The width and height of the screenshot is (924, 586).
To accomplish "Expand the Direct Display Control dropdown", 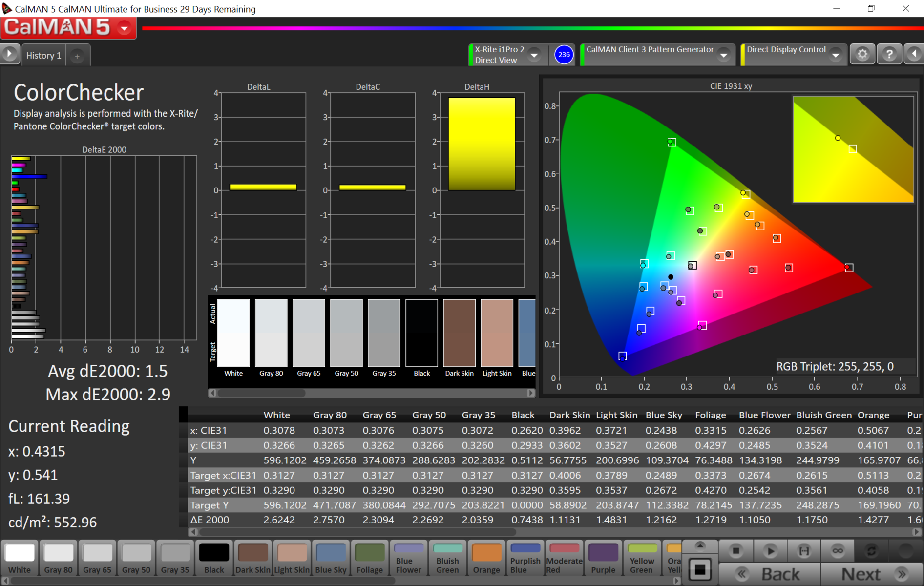I will pos(836,55).
